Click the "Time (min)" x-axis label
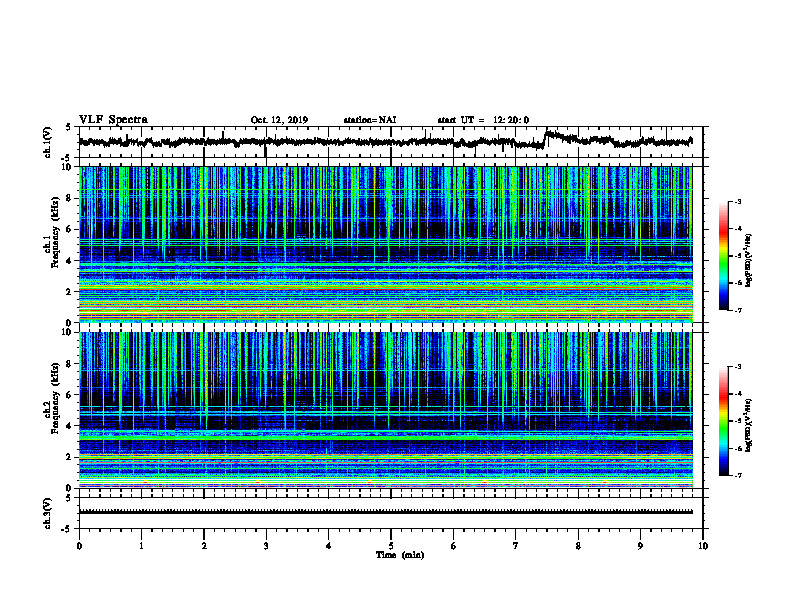792x612 pixels. (x=400, y=555)
